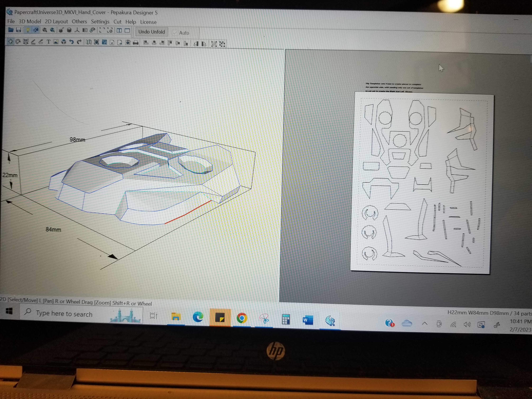Click the Print printer icon
The height and width of the screenshot is (399, 532).
[136, 43]
